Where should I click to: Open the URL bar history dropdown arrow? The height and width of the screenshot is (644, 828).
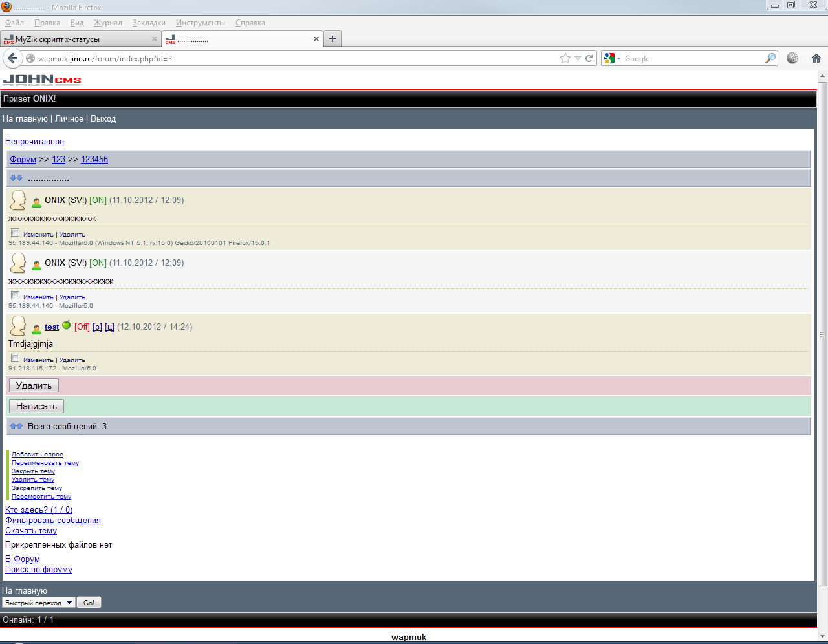578,58
